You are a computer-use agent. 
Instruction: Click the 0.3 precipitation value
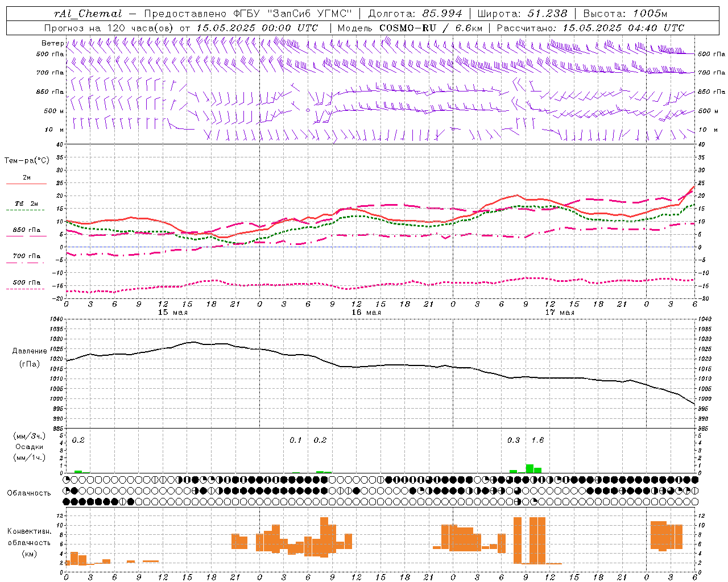pos(514,440)
